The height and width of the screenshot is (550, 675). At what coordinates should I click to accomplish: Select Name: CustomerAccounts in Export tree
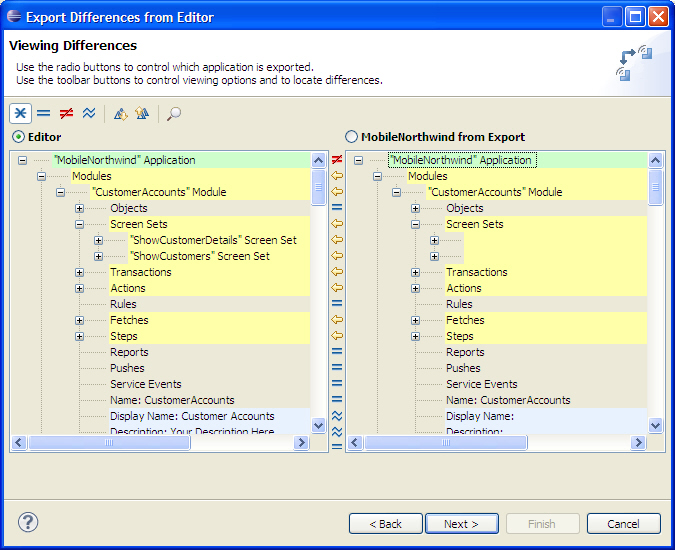point(508,400)
